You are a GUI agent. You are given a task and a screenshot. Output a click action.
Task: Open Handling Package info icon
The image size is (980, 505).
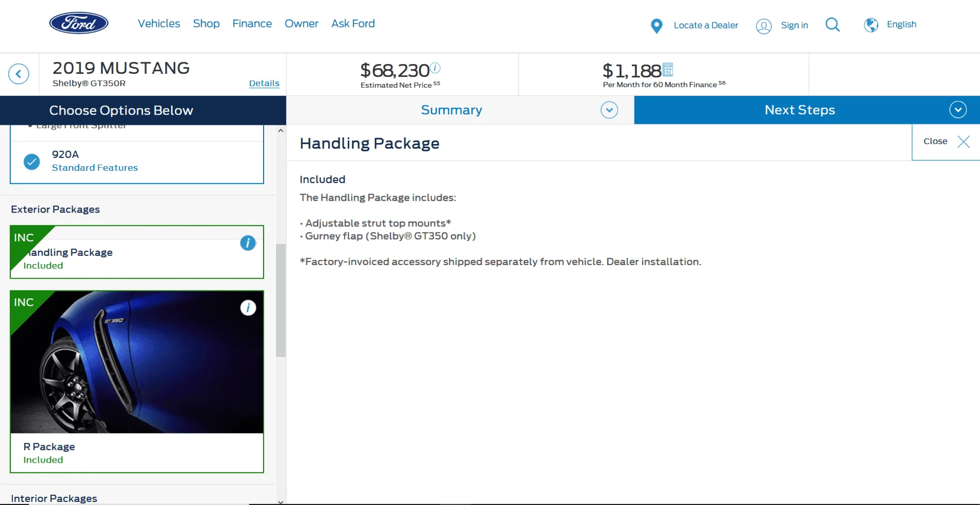click(248, 243)
